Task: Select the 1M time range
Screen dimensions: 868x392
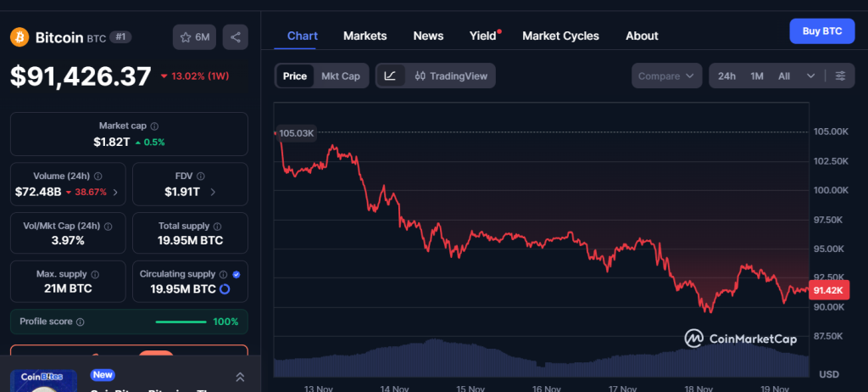Action: 757,76
